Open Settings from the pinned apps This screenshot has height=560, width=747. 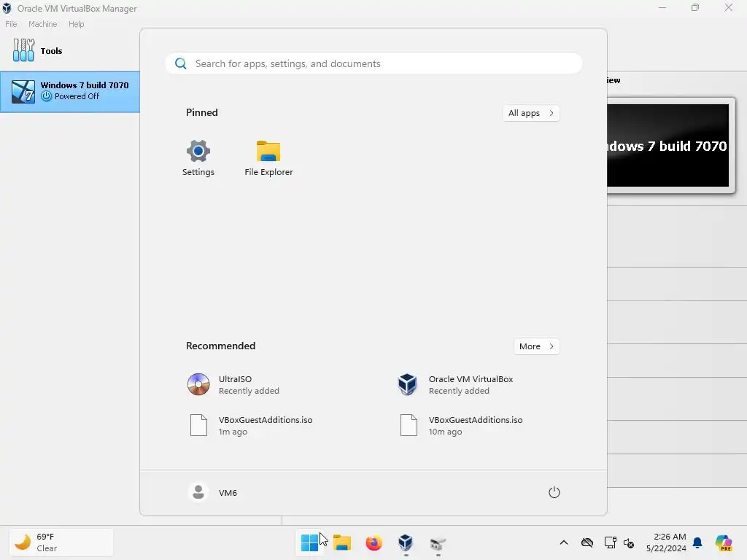pyautogui.click(x=198, y=158)
